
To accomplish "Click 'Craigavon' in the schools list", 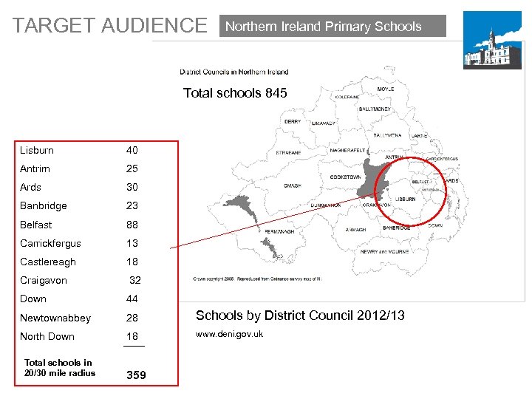I will click(44, 280).
